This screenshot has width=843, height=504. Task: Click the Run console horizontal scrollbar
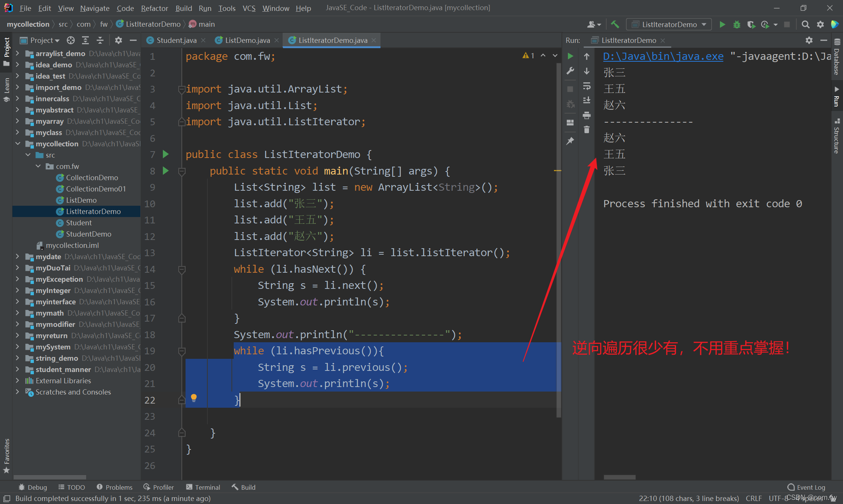pos(619,477)
